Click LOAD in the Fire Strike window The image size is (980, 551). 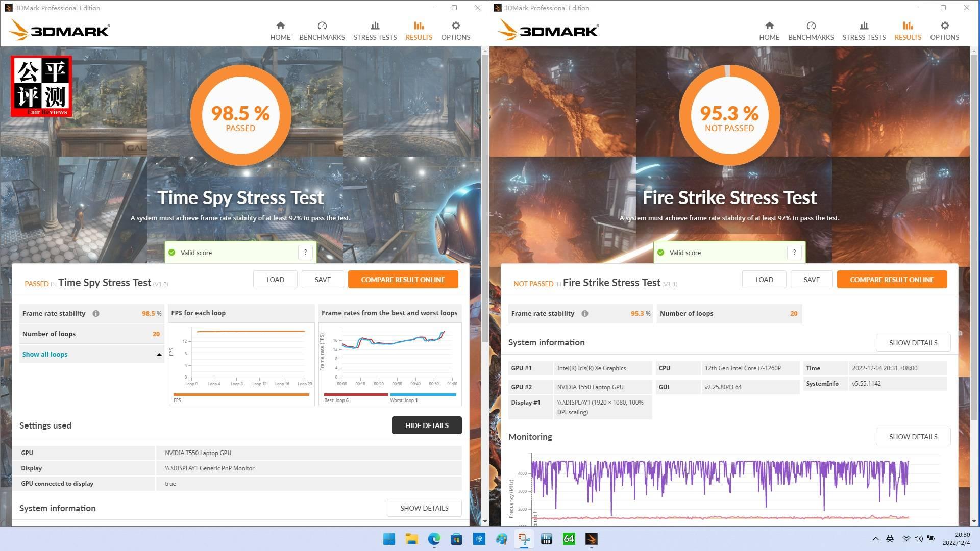764,280
